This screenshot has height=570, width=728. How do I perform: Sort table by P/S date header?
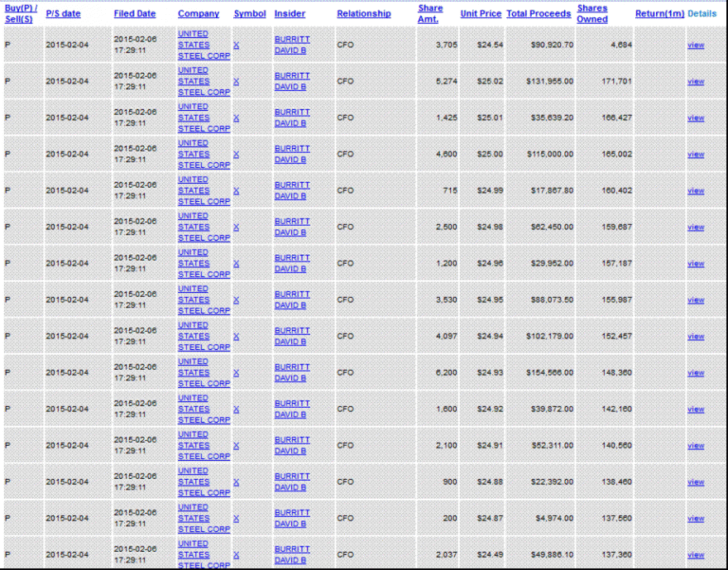(x=63, y=14)
